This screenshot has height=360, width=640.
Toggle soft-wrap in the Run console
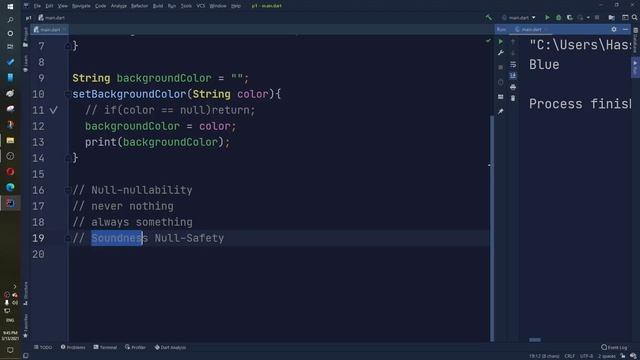[x=513, y=64]
